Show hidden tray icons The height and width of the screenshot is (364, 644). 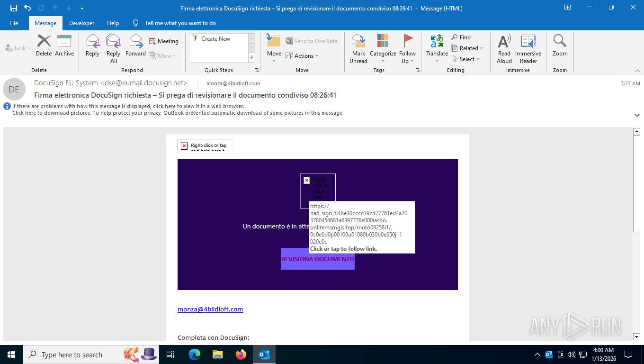537,355
